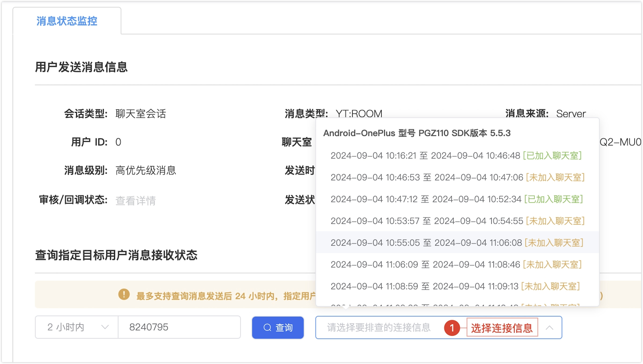Click the red numbered 1 step marker

pos(452,328)
